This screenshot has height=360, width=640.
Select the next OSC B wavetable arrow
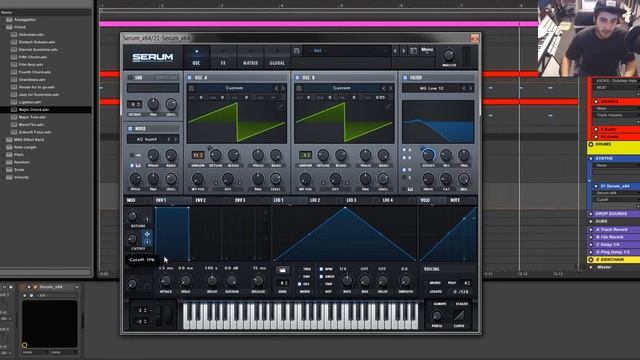click(391, 88)
